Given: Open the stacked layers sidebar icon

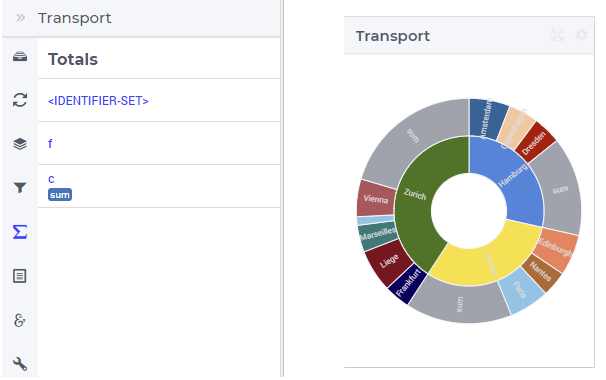Looking at the screenshot, I should [x=20, y=144].
